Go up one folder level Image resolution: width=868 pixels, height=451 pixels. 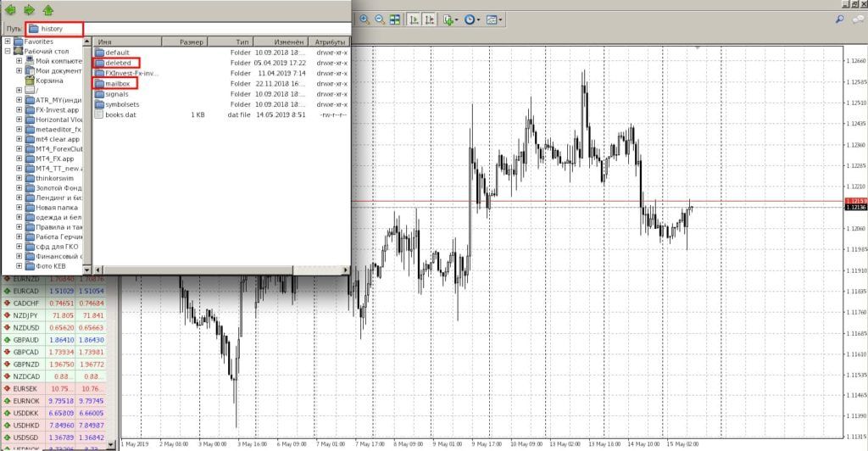[x=48, y=10]
